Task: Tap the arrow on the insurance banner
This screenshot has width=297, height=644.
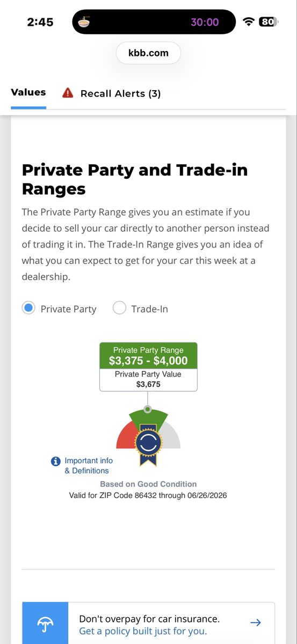Action: coord(256,623)
